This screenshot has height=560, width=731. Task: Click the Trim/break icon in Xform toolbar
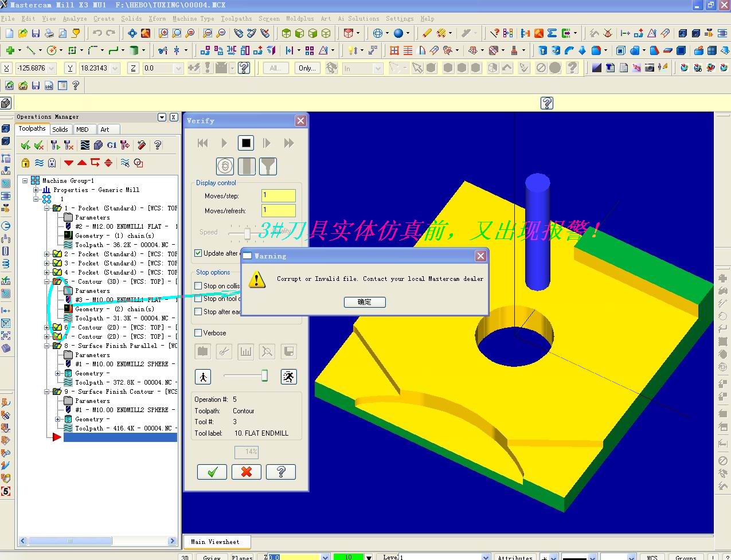163,50
